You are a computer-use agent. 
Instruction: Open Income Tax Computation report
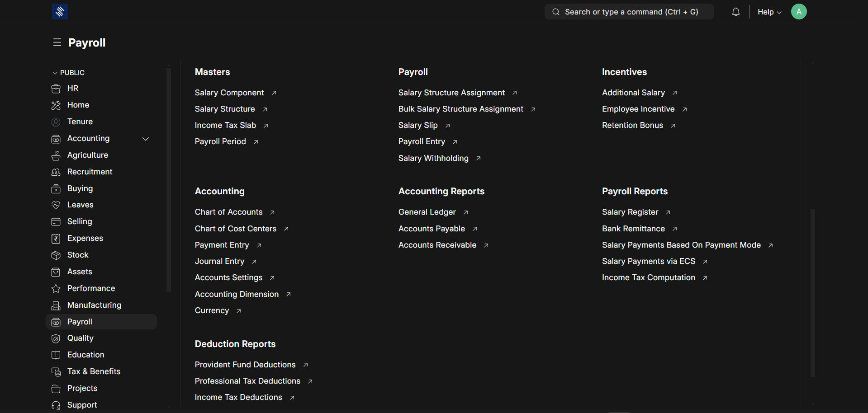coord(648,277)
